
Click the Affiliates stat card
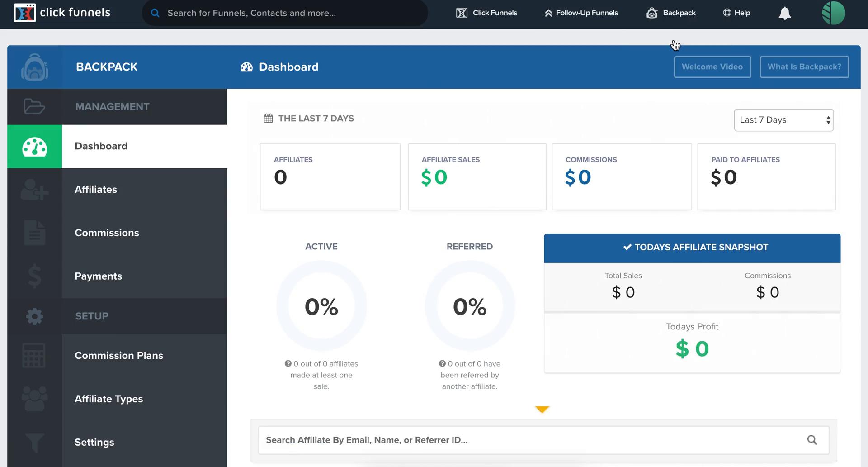(330, 177)
